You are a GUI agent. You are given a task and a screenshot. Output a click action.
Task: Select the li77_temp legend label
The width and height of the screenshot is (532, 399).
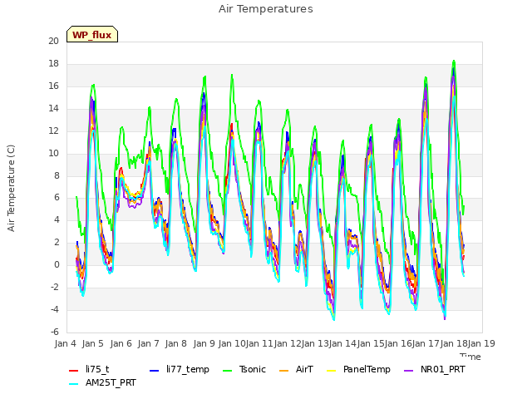click(188, 369)
